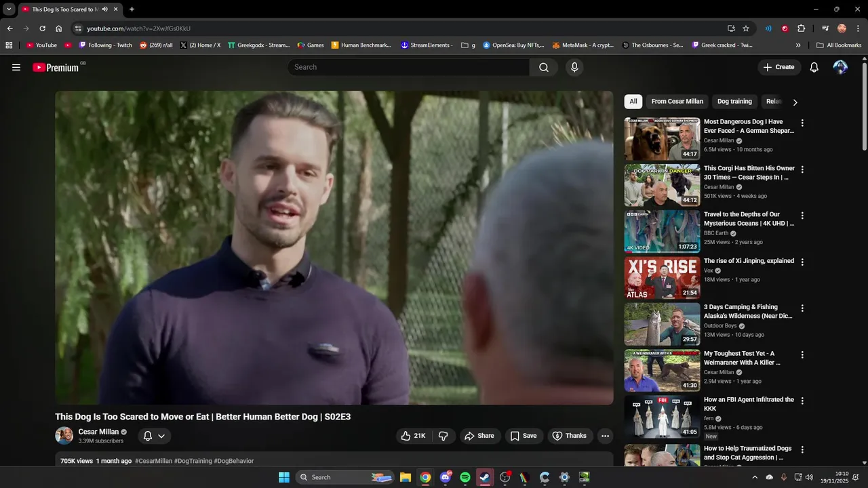Open Cesar Millan channel name link
Viewport: 868px width, 488px height.
pos(98,432)
